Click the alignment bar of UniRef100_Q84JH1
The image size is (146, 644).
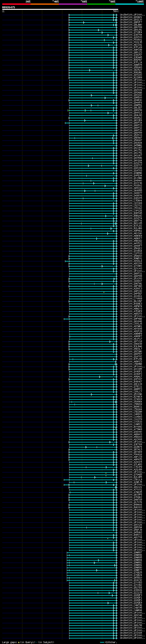93,30
